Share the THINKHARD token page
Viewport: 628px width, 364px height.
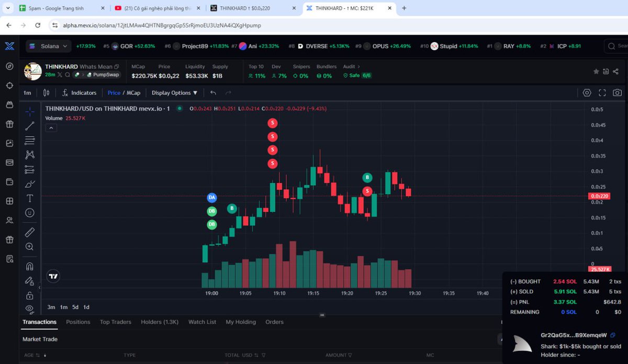click(616, 71)
